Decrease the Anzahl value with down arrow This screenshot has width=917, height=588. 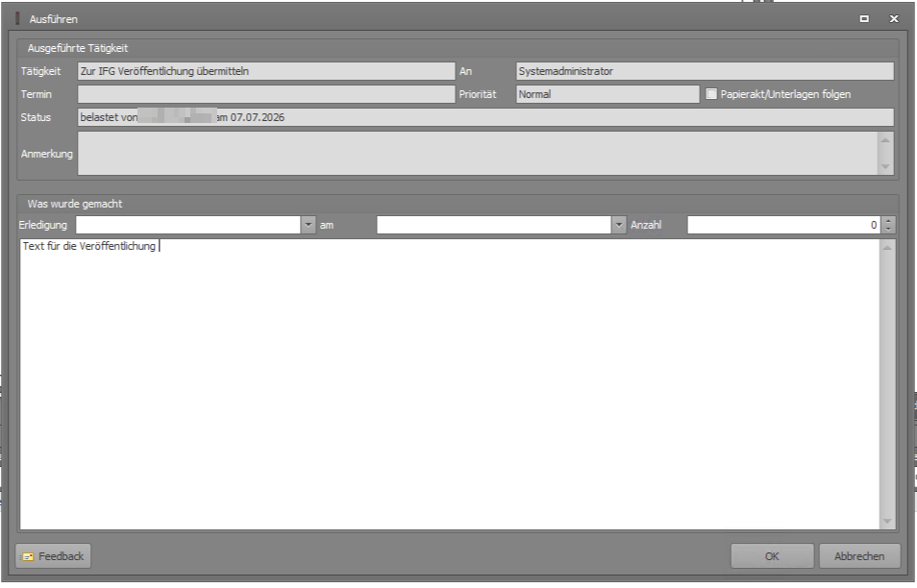[x=888, y=229]
